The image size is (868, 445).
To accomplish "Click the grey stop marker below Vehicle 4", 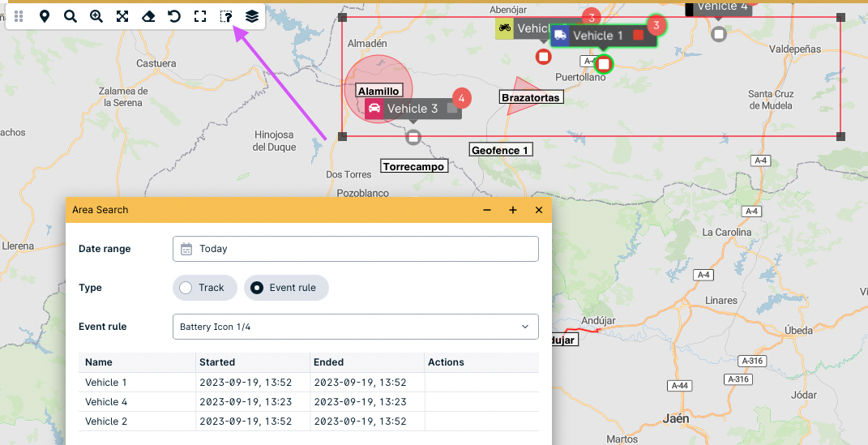I will (x=719, y=34).
